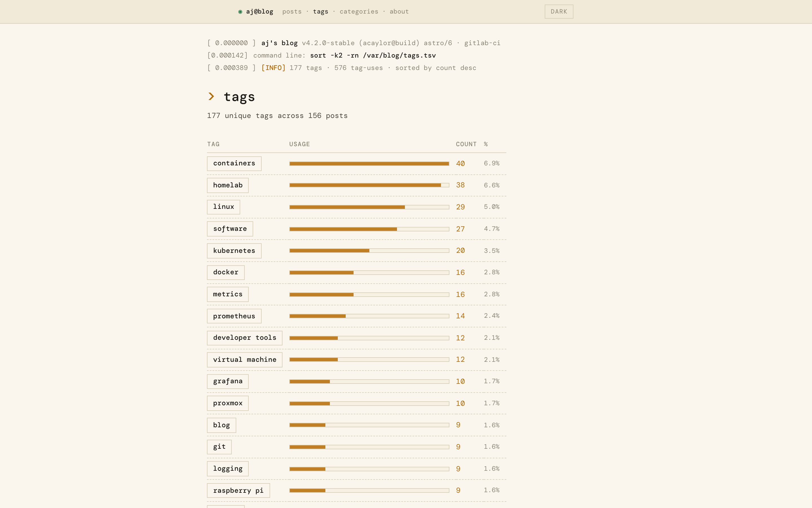812x508 pixels.
Task: Open the virtual machine tag
Action: pyautogui.click(x=244, y=360)
